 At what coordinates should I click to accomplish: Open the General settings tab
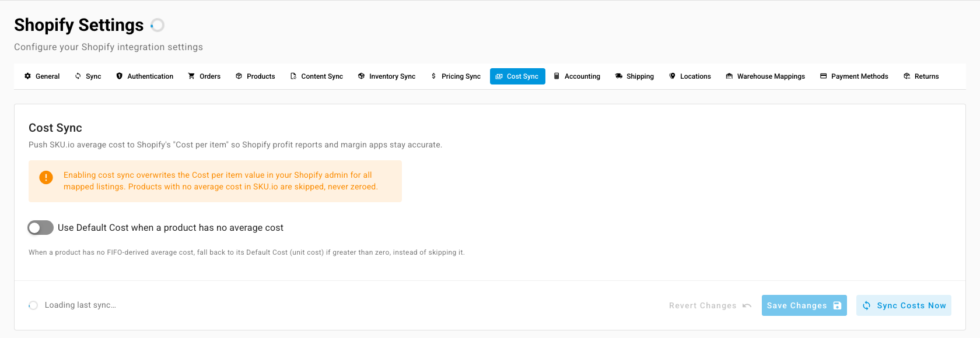coord(42,76)
